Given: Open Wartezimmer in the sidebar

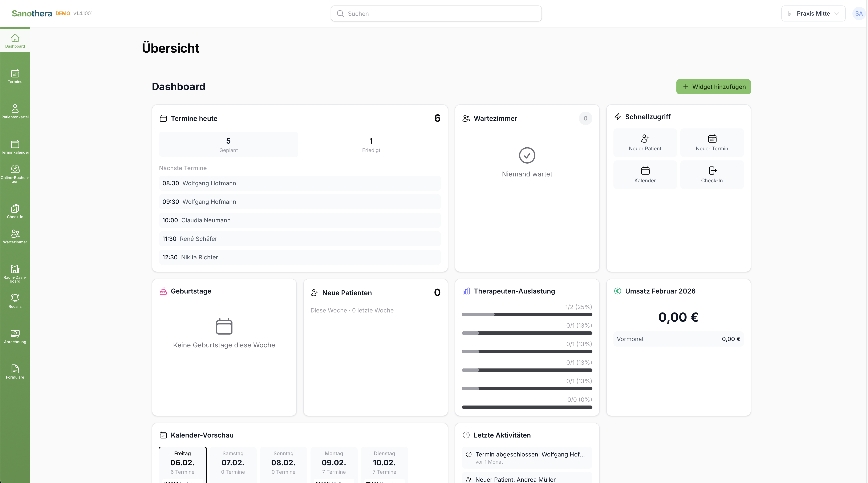Looking at the screenshot, I should (15, 237).
